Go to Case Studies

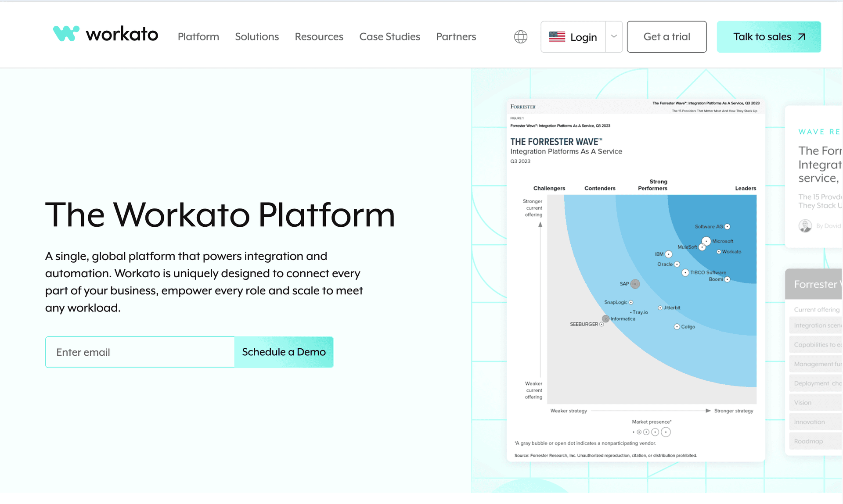pos(390,37)
